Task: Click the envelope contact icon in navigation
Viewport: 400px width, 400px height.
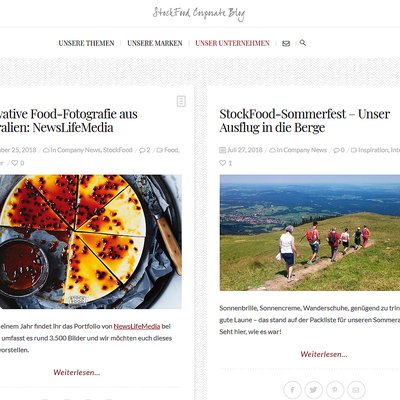Action: click(x=286, y=44)
